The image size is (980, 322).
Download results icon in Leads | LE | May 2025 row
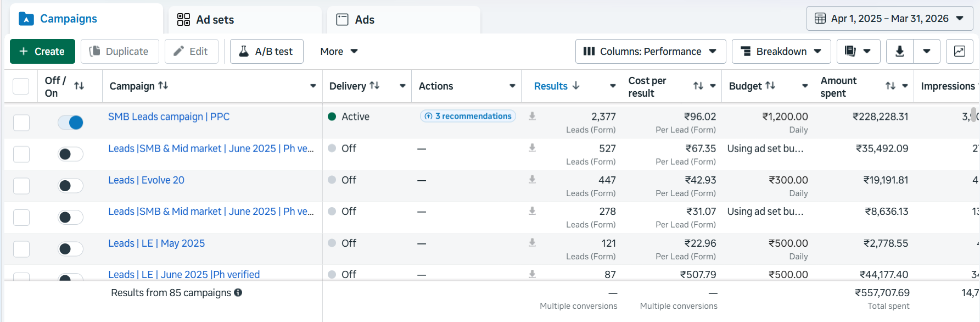click(x=532, y=242)
